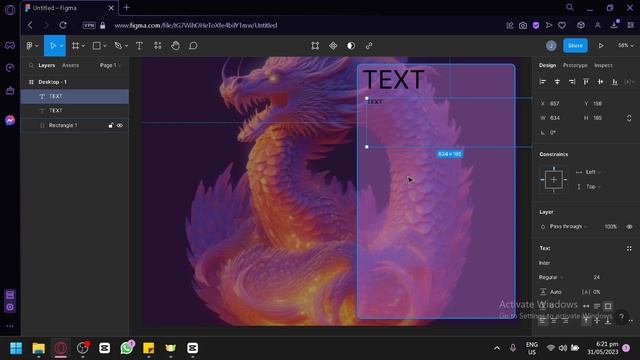The width and height of the screenshot is (640, 360).
Task: Open the Resources components tool
Action: coord(158,46)
